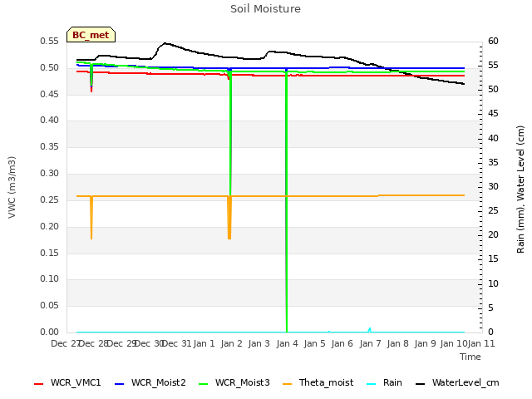Viewport: 532px width, 399px height.
Task: Click the Jan 7 x-axis tick label
Action: click(370, 343)
